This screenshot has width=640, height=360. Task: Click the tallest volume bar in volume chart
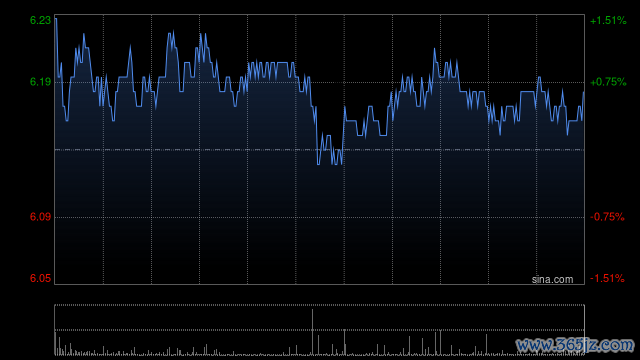point(313,332)
